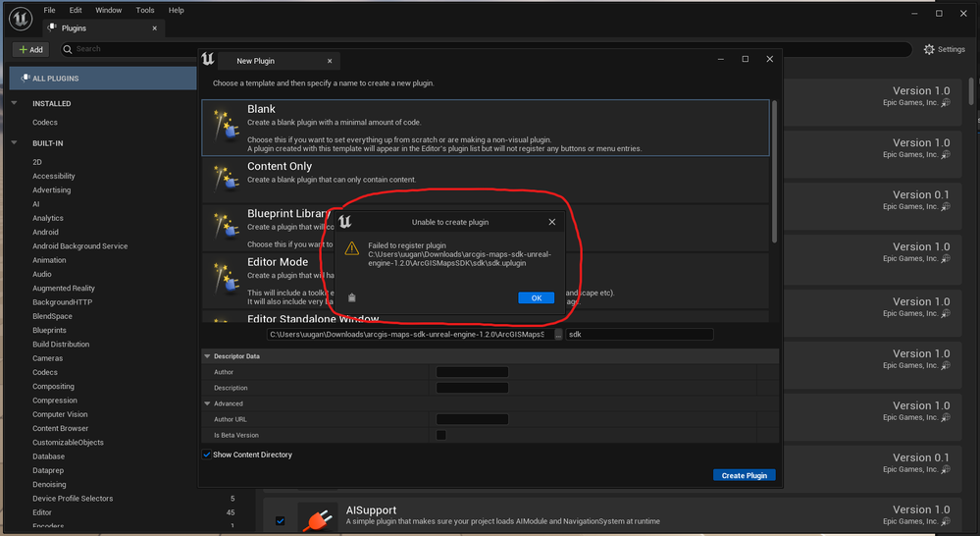Open the Window menu
980x536 pixels.
[108, 10]
